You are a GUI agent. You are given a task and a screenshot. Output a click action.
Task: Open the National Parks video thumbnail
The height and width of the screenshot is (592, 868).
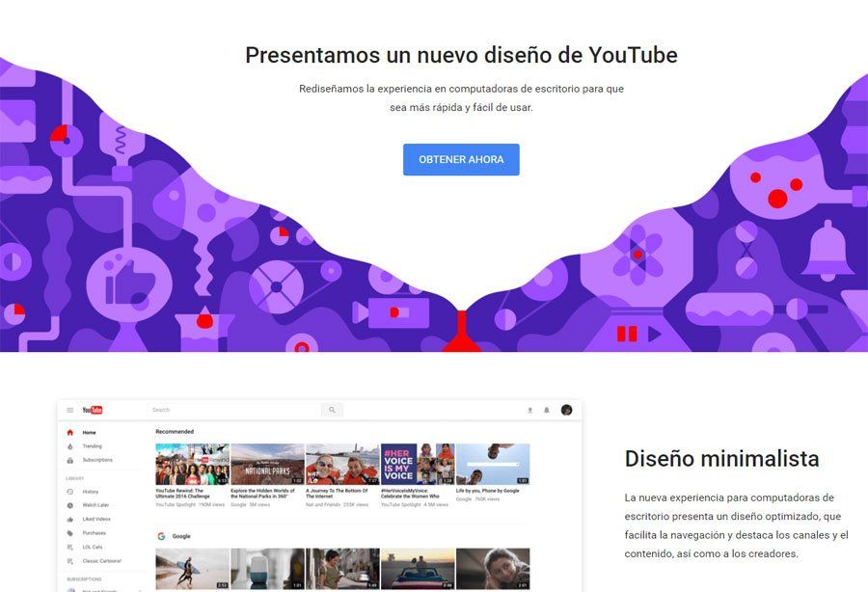pyautogui.click(x=267, y=464)
